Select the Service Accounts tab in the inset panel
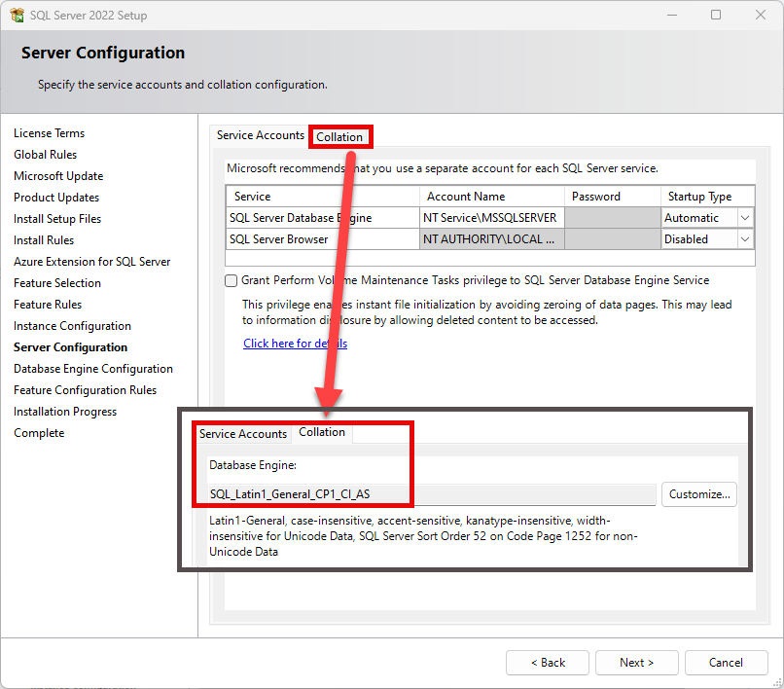784x689 pixels. [243, 433]
